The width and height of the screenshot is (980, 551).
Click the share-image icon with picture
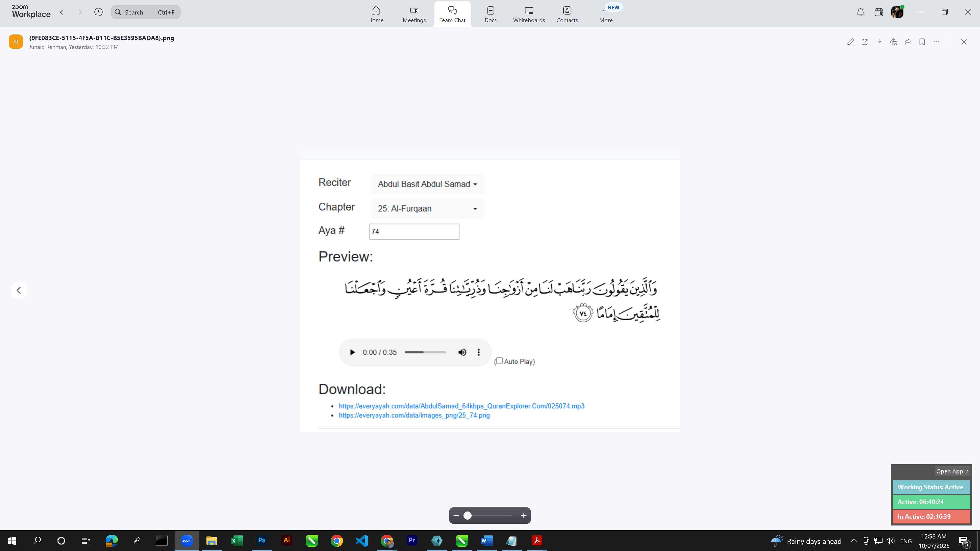tap(894, 42)
